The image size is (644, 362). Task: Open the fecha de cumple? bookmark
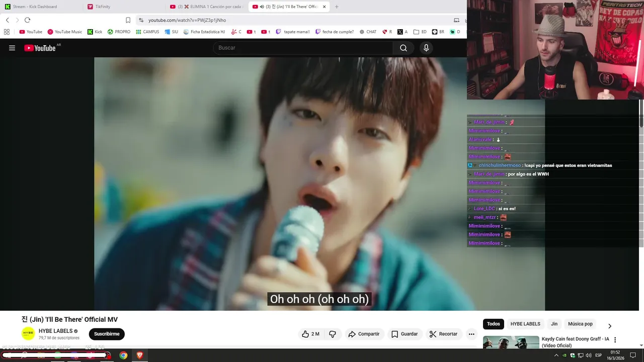(335, 32)
